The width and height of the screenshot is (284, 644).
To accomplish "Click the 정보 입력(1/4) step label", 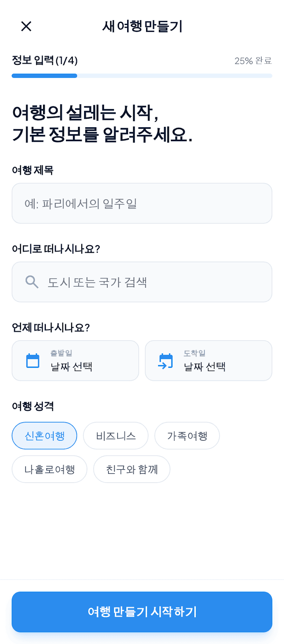I will (x=44, y=61).
